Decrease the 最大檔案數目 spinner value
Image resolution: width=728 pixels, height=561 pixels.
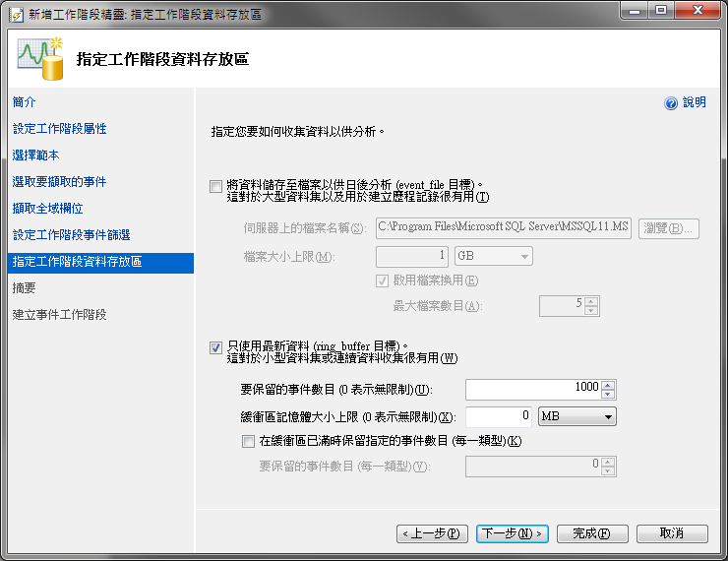591,311
